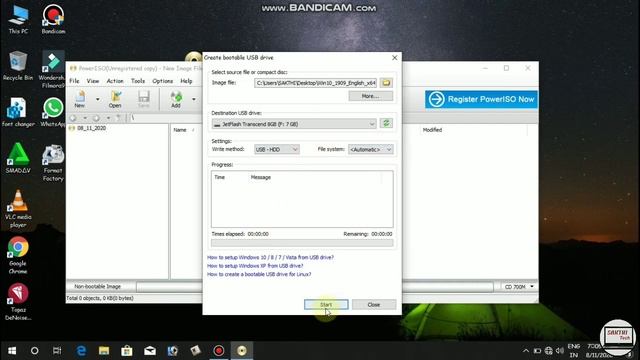640x360 pixels.
Task: Open the SMADAV desktop icon
Action: click(x=18, y=158)
